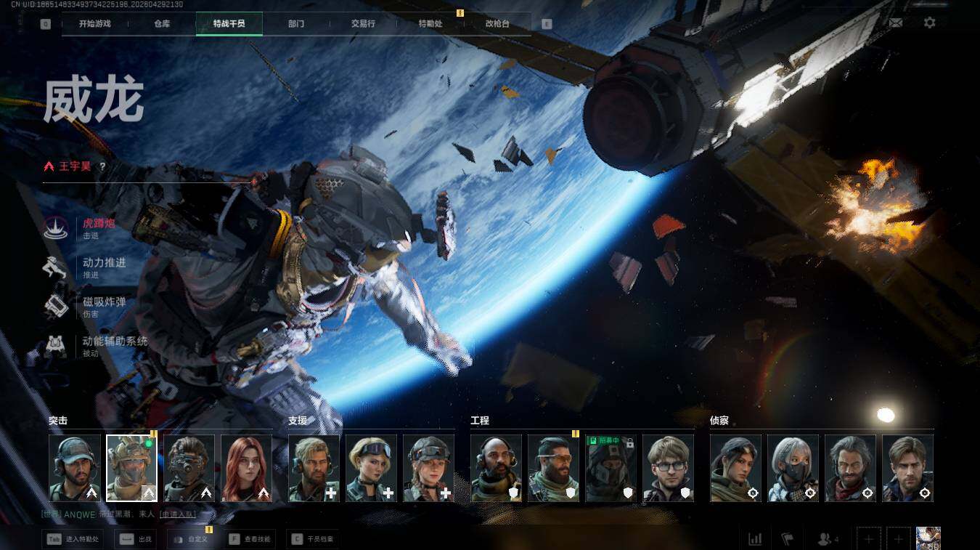The width and height of the screenshot is (980, 550).
Task: Open the bar chart statistics icon
Action: (755, 539)
